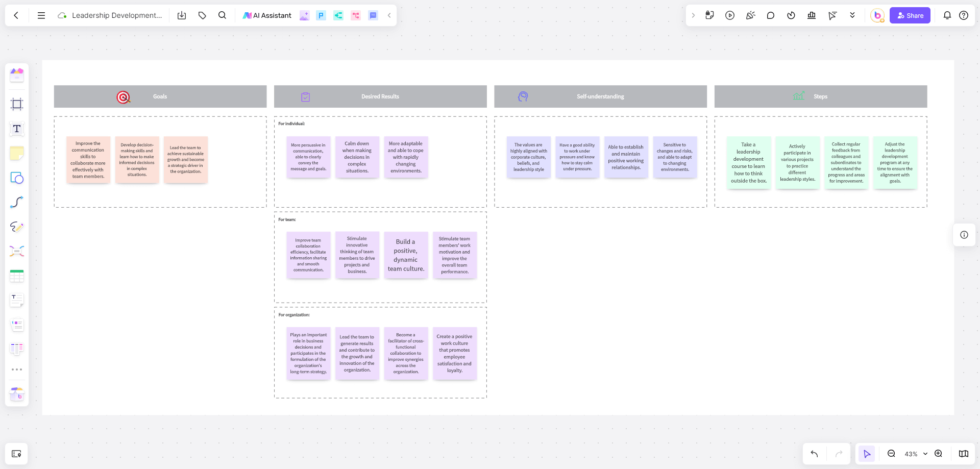Click the 'For team:' label
The image size is (980, 469).
pos(287,219)
